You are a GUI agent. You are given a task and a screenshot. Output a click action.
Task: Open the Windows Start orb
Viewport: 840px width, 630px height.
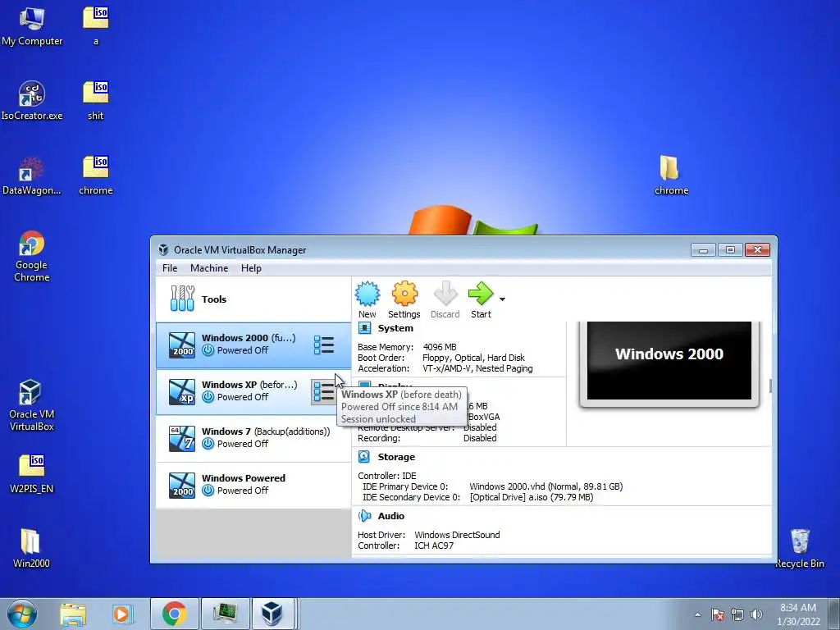pos(22,614)
